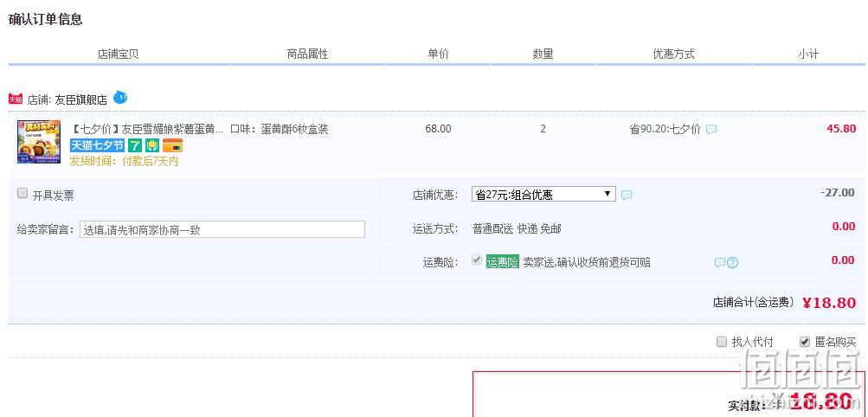
Task: Uncheck the 匿名购买 anonymous purchase checkbox
Action: tap(805, 342)
